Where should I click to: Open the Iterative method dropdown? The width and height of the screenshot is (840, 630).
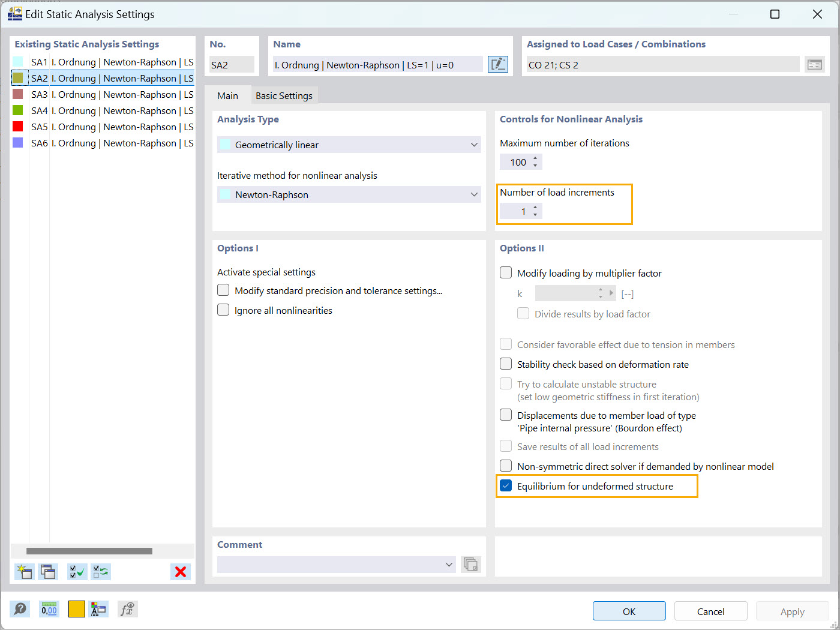(474, 194)
